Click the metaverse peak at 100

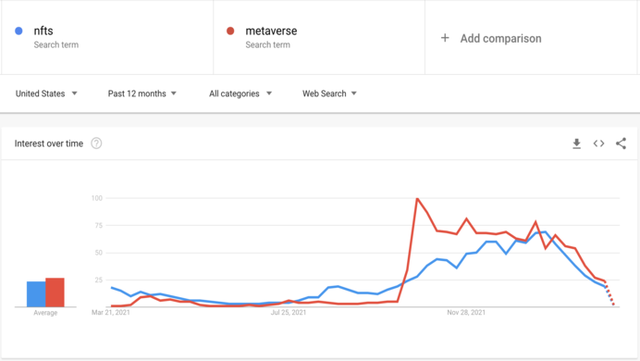(417, 198)
